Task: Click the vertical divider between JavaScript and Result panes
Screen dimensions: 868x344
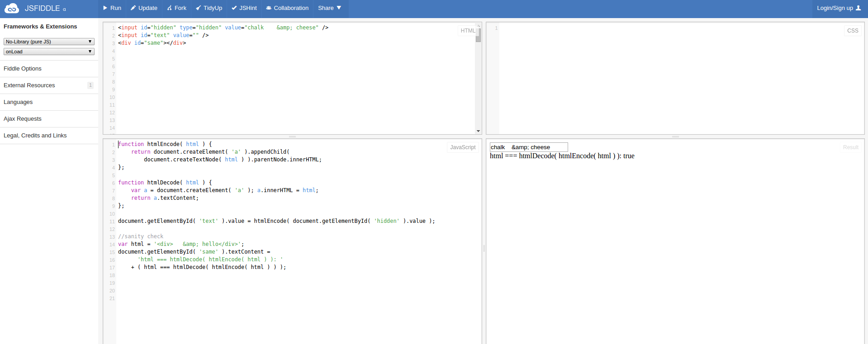Action: coord(484,248)
